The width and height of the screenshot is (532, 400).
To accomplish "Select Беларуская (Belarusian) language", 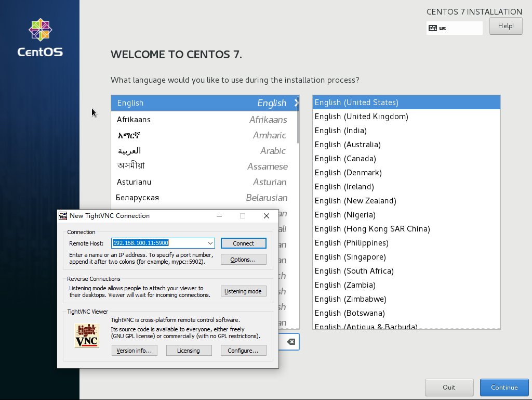I will point(204,198).
